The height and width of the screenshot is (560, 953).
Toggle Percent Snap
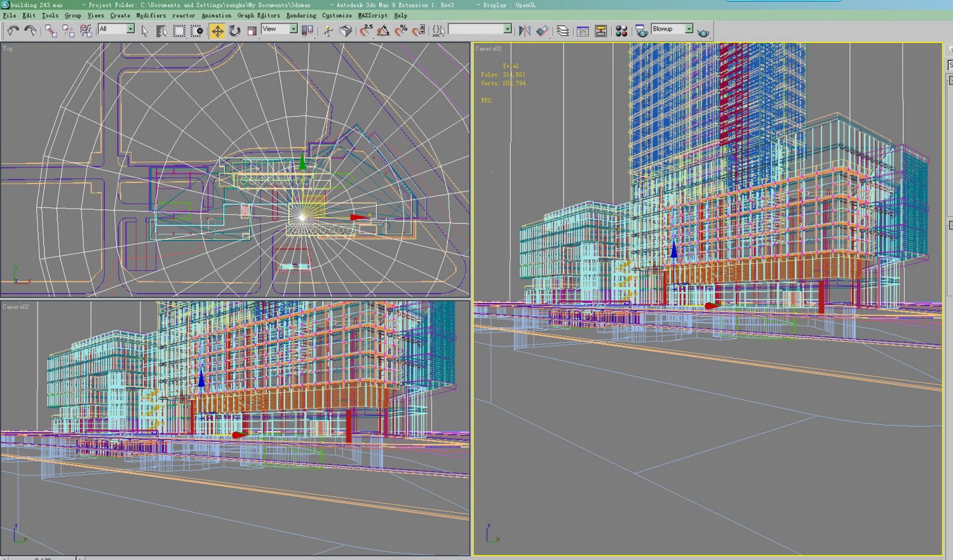point(401,30)
